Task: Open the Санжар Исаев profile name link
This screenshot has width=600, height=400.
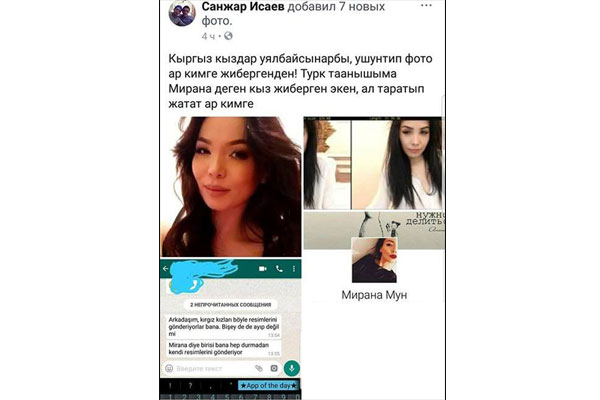Action: 243,7
